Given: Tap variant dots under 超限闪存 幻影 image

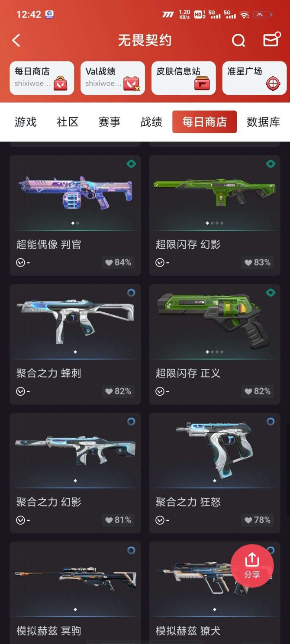Looking at the screenshot, I should pyautogui.click(x=215, y=223).
